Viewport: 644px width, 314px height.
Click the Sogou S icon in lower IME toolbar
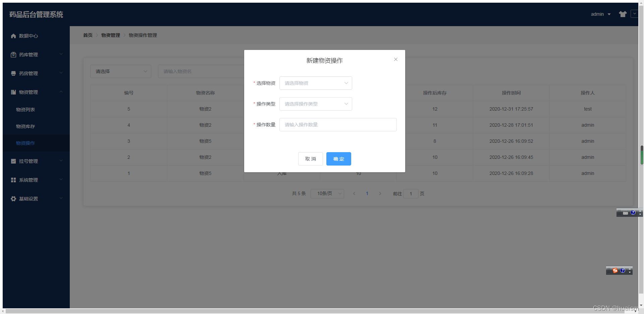615,270
